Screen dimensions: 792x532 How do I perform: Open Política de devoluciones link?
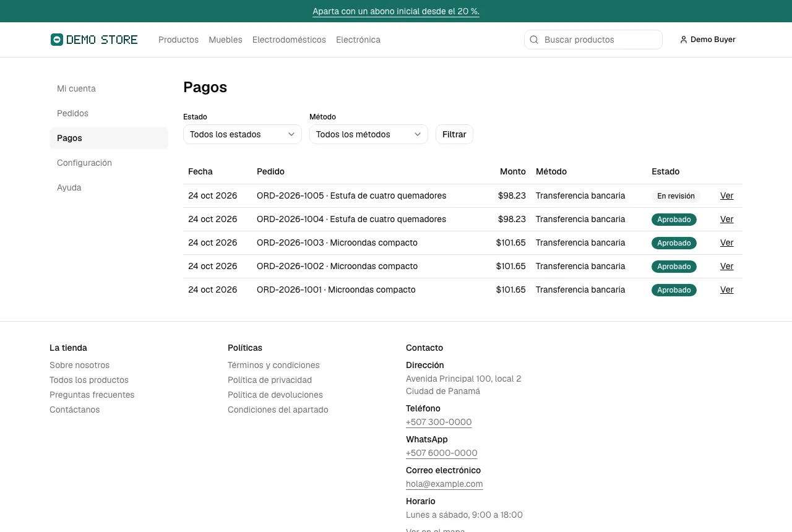click(x=275, y=395)
